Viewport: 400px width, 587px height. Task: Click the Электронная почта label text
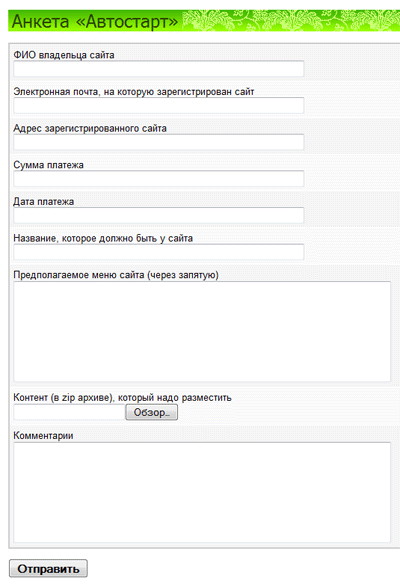pos(134,92)
